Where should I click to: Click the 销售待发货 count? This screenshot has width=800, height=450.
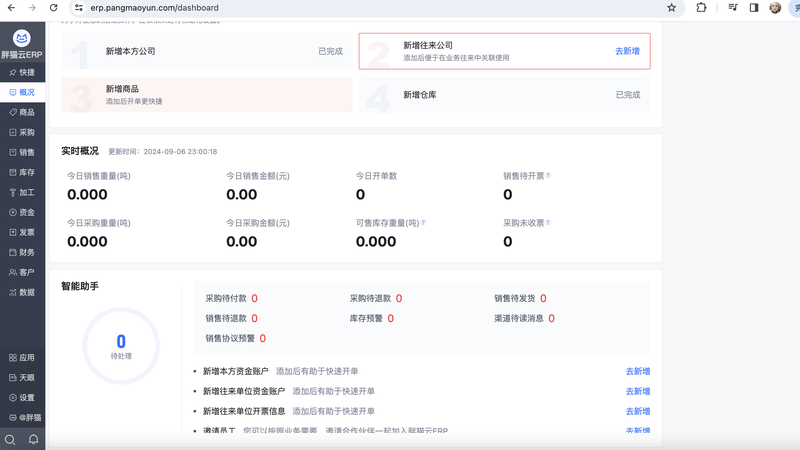(x=543, y=298)
